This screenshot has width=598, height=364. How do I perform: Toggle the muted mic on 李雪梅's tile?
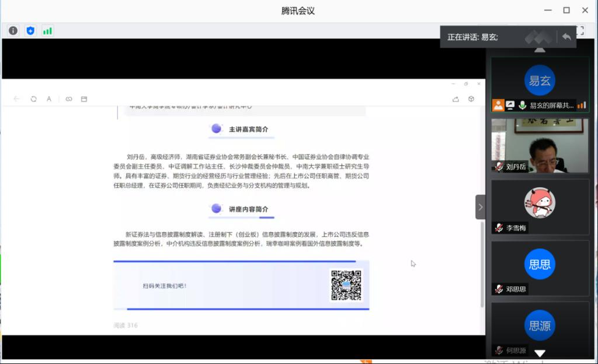point(499,228)
